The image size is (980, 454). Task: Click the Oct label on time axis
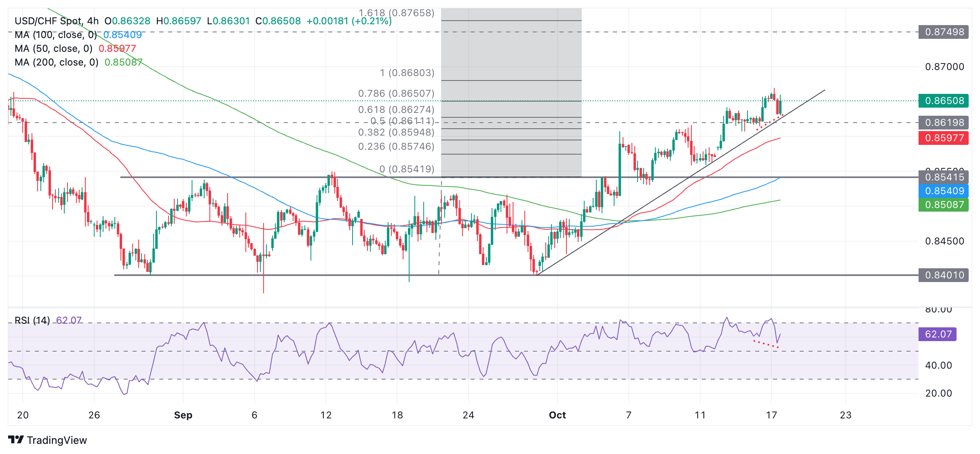[x=557, y=415]
